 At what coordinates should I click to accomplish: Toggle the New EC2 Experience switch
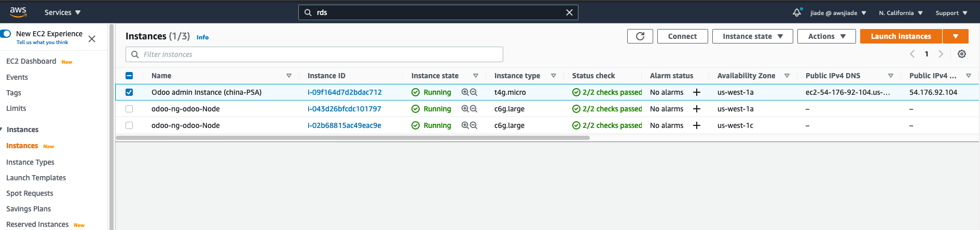[x=6, y=34]
